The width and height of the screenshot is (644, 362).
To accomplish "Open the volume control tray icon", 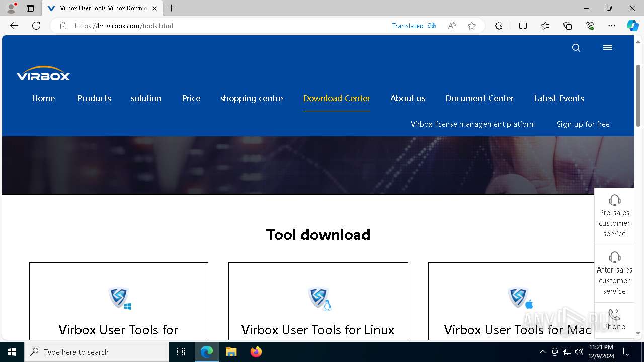I will click(579, 352).
